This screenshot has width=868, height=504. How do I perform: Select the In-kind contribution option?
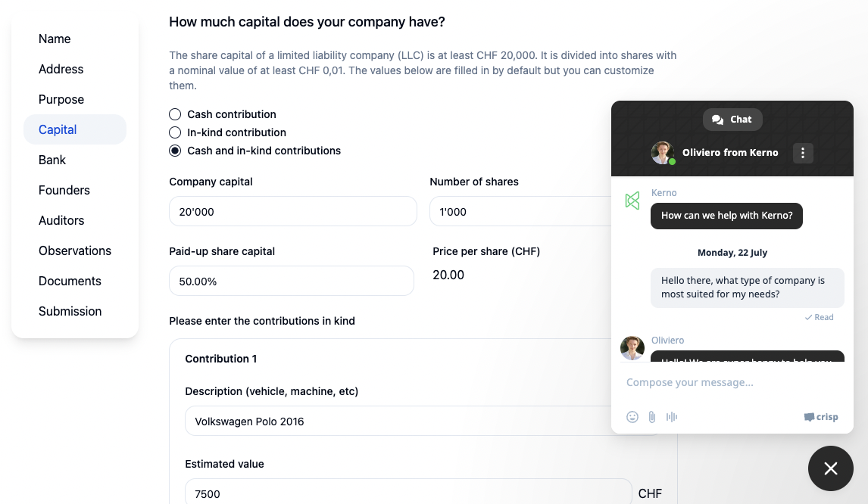click(x=175, y=132)
